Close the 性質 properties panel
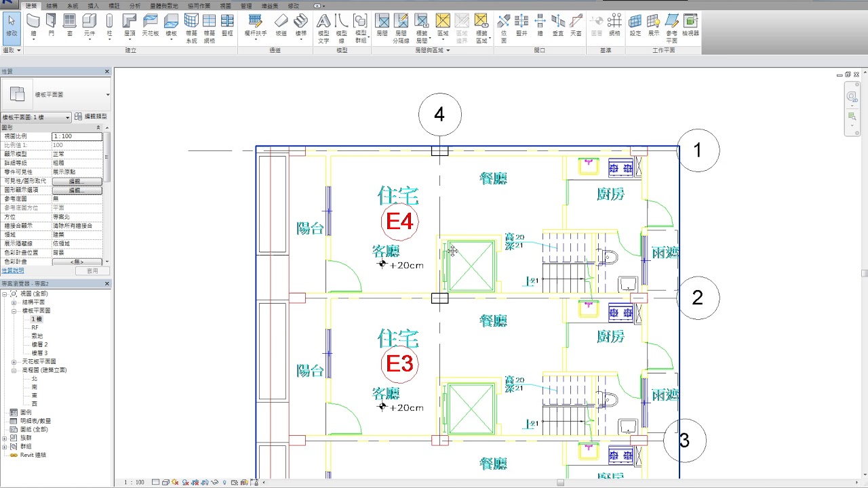 (x=106, y=71)
